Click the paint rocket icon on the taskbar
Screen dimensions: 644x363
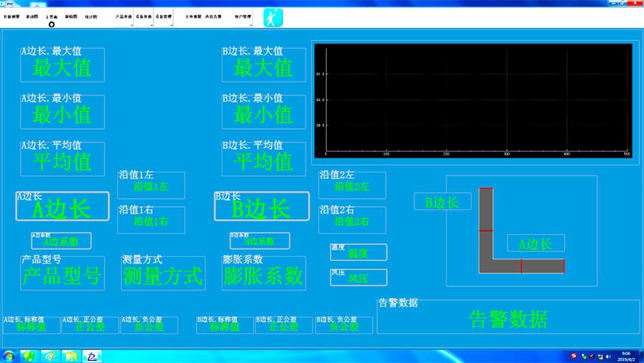click(x=50, y=356)
